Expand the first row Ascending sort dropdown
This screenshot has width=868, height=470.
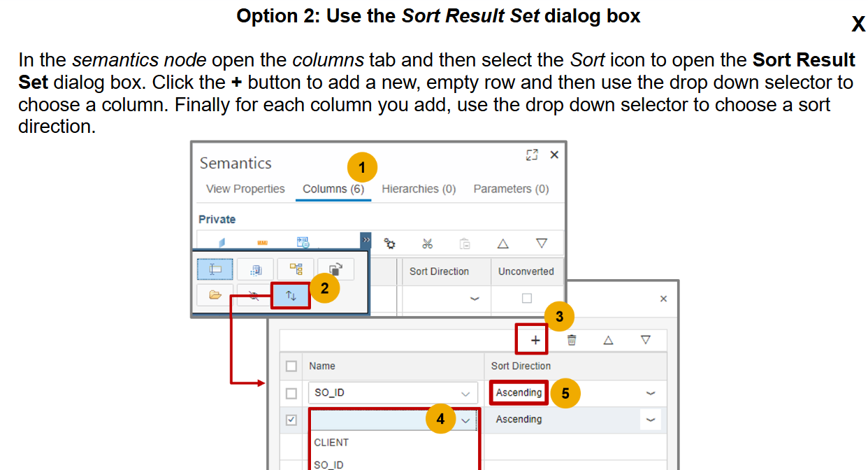click(x=651, y=393)
